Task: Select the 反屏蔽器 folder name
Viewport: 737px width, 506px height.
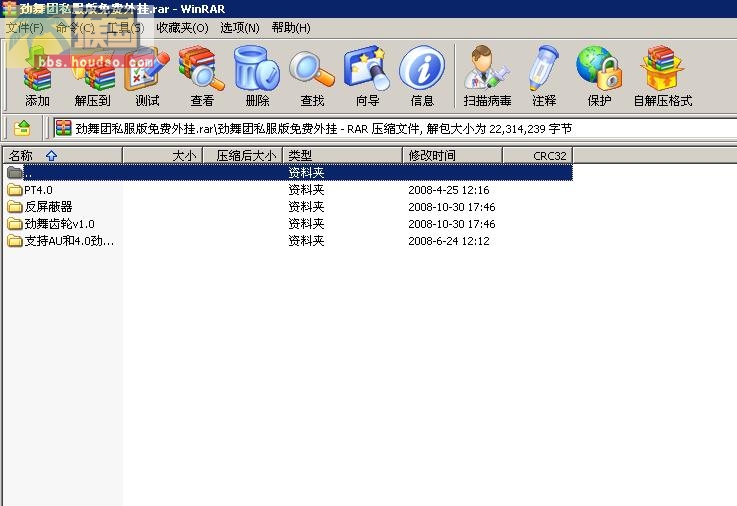Action: pos(48,207)
